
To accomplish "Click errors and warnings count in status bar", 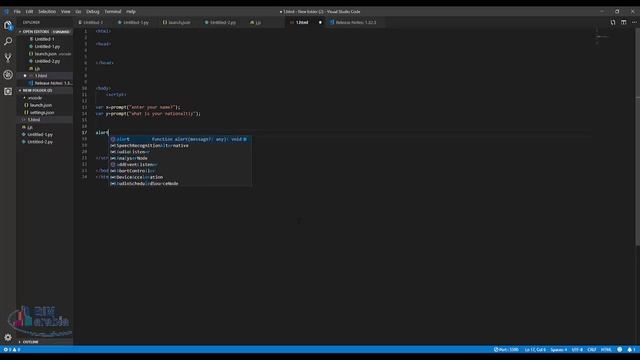I will [11, 349].
